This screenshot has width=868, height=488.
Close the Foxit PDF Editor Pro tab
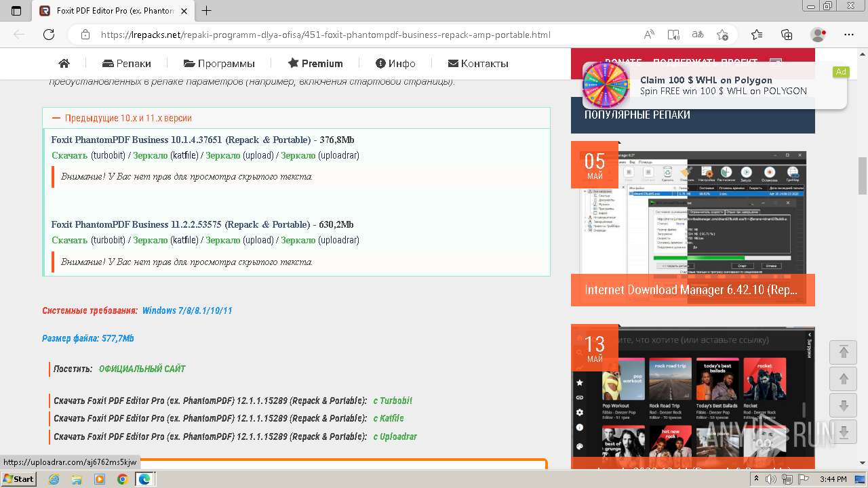[x=185, y=11]
